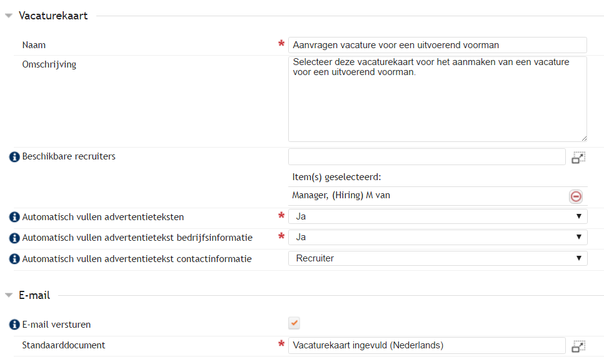Show info for advertentietekst contactinformatie
The width and height of the screenshot is (604, 364).
(x=14, y=259)
